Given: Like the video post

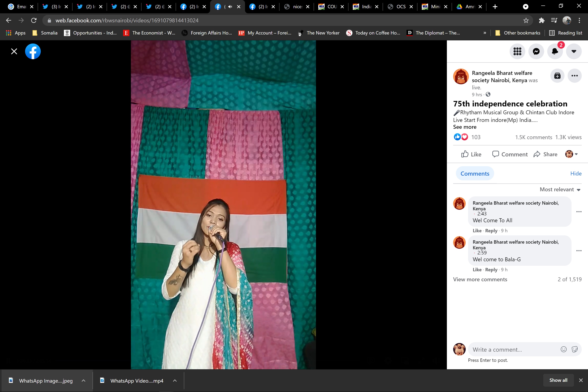Looking at the screenshot, I should (471, 154).
